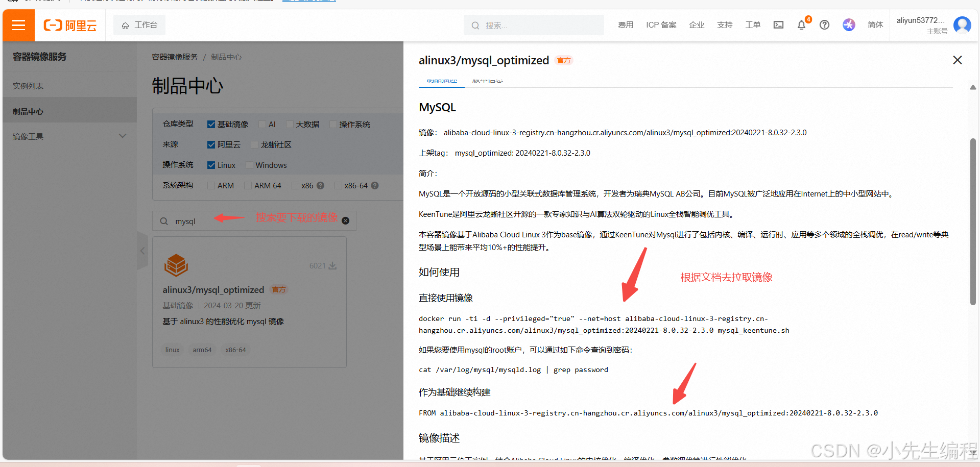Click help icon next to x86-64
The image size is (980, 467).
[375, 186]
